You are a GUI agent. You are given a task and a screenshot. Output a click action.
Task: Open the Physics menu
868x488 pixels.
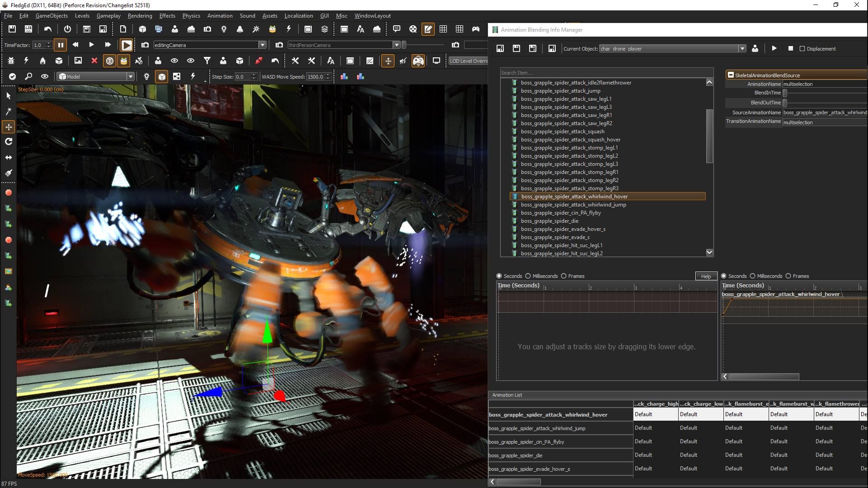pos(191,15)
